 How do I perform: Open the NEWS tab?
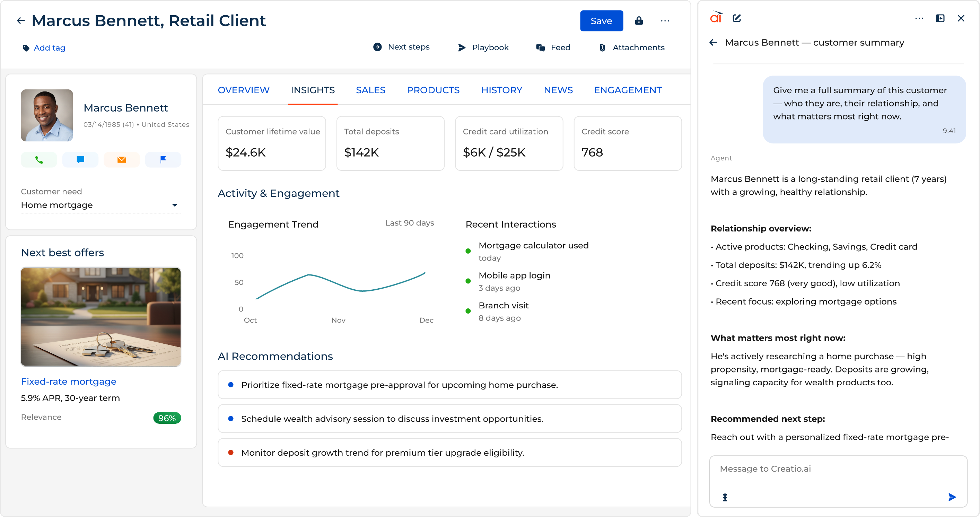tap(558, 90)
